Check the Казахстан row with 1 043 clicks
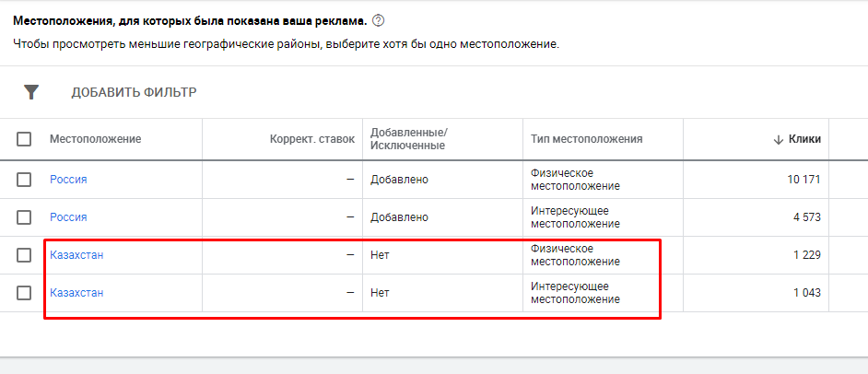Image resolution: width=868 pixels, height=374 pixels. (x=24, y=293)
